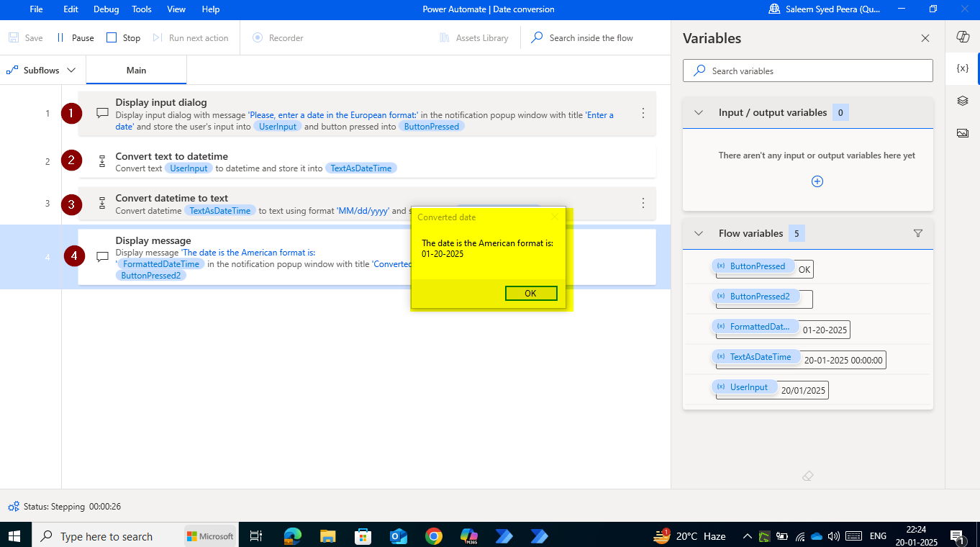Open the View menu
Viewport: 980px width, 547px height.
pos(176,9)
